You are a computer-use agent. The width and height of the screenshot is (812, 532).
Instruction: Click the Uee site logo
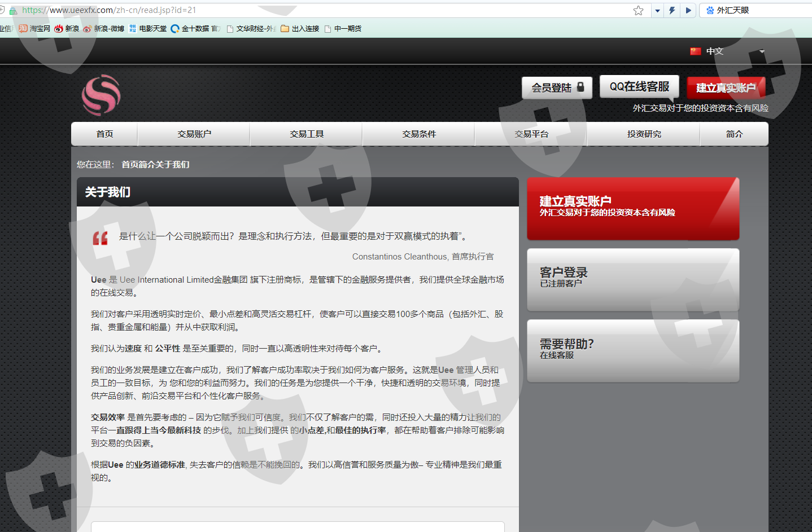[101, 95]
